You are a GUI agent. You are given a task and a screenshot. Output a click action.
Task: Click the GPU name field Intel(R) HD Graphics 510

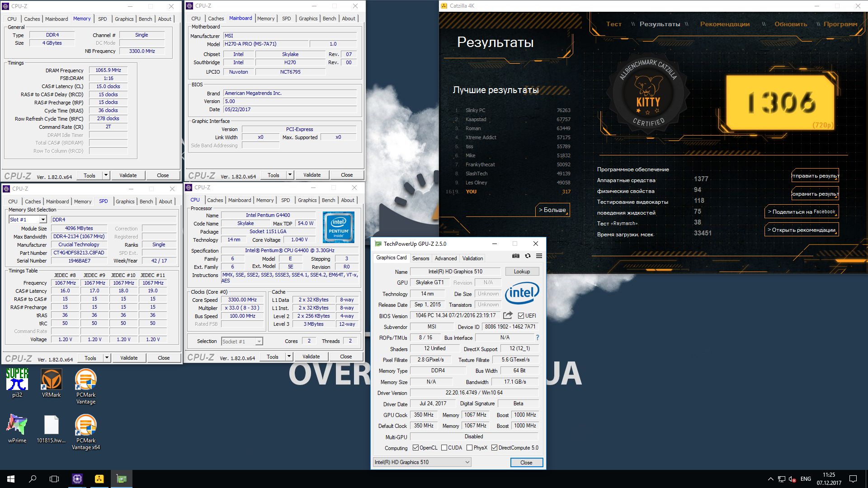point(455,272)
